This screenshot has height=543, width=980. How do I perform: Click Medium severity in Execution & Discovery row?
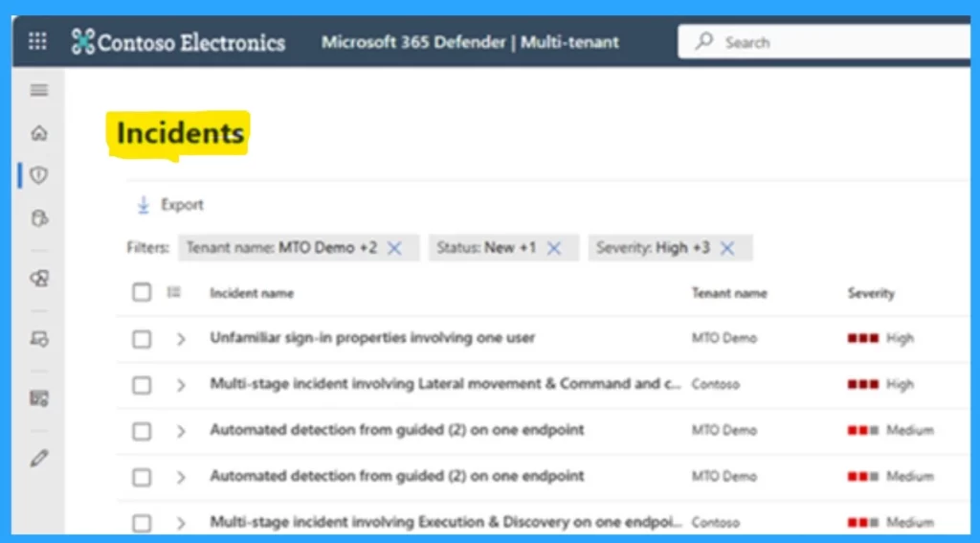pyautogui.click(x=891, y=522)
